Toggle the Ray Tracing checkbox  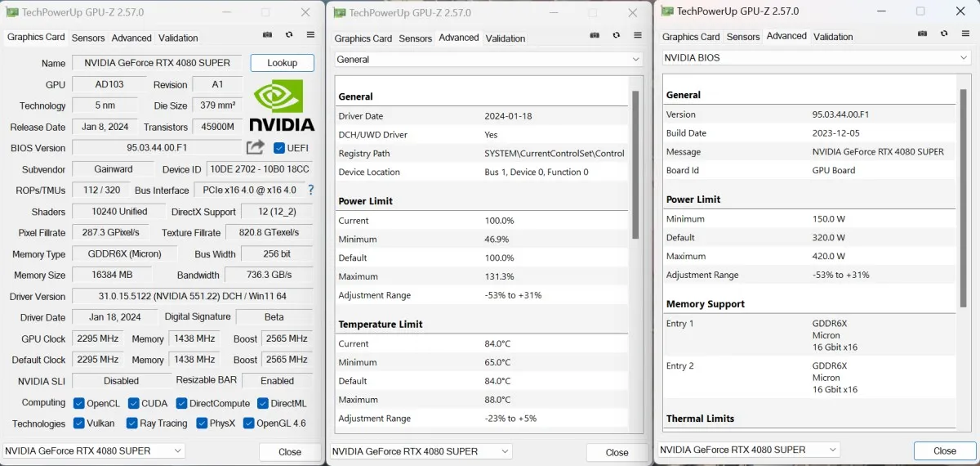(131, 423)
